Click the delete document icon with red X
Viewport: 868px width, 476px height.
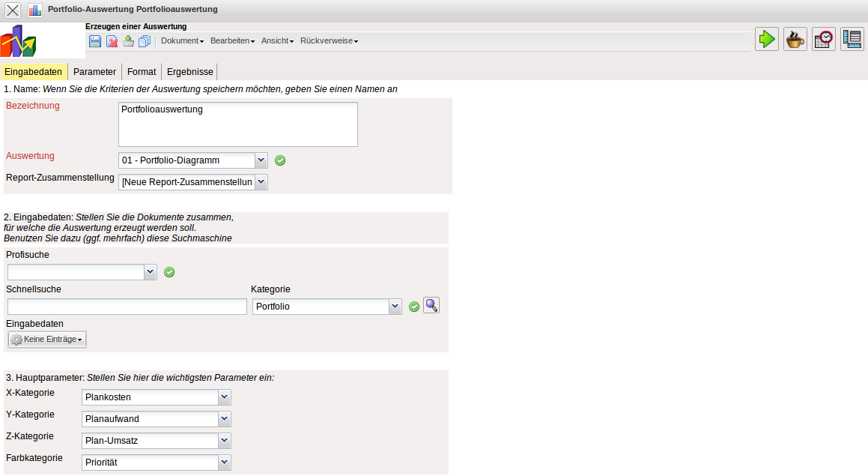(x=112, y=41)
